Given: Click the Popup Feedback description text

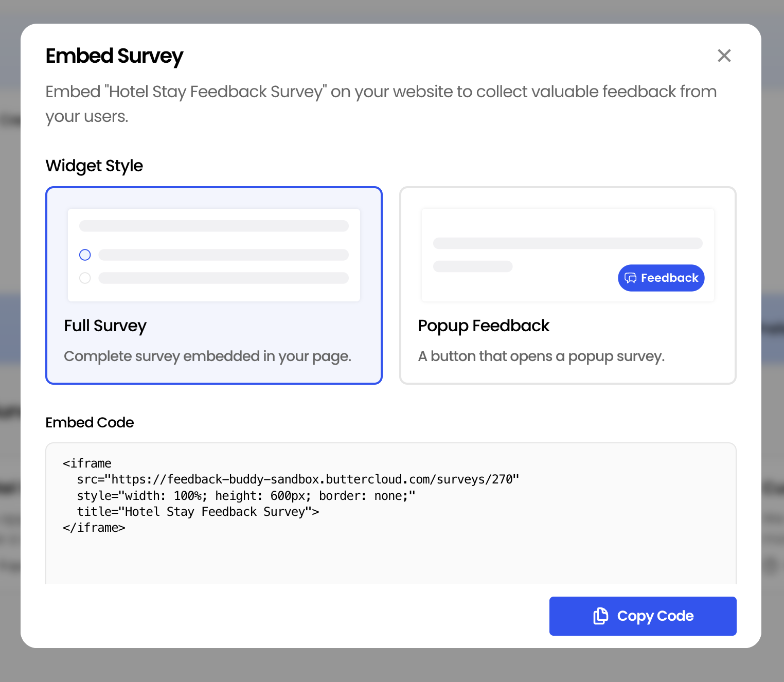Looking at the screenshot, I should 541,356.
